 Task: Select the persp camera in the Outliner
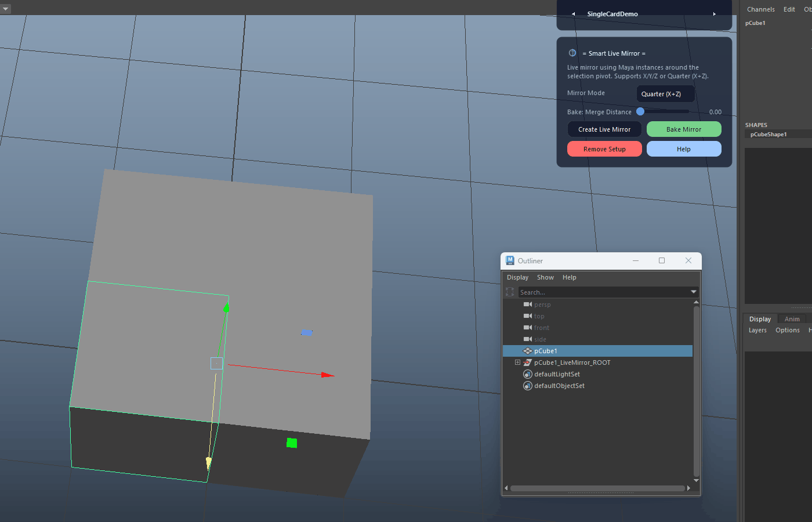pos(542,304)
